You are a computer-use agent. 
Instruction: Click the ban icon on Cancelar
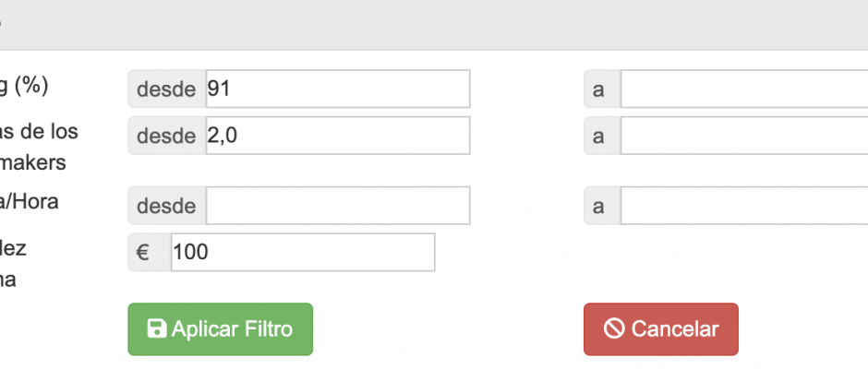point(614,329)
